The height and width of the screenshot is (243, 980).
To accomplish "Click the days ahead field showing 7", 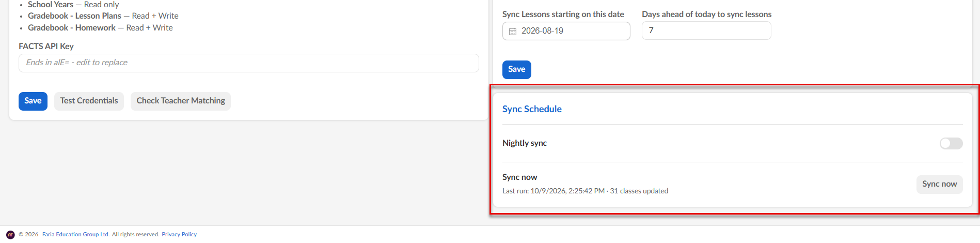I will pyautogui.click(x=706, y=31).
